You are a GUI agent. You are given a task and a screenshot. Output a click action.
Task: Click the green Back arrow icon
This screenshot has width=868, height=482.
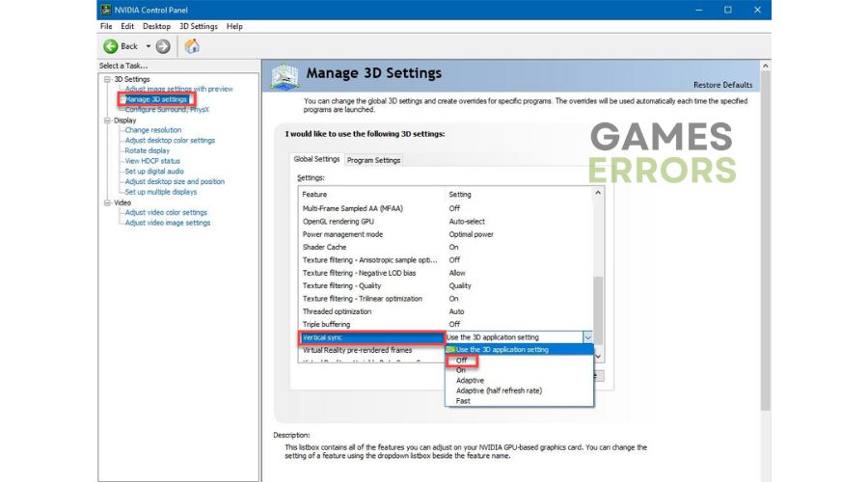tap(111, 46)
